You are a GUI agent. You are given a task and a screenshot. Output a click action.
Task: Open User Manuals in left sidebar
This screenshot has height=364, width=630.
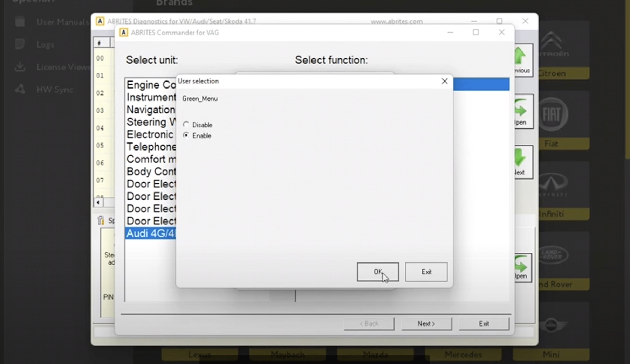click(52, 22)
